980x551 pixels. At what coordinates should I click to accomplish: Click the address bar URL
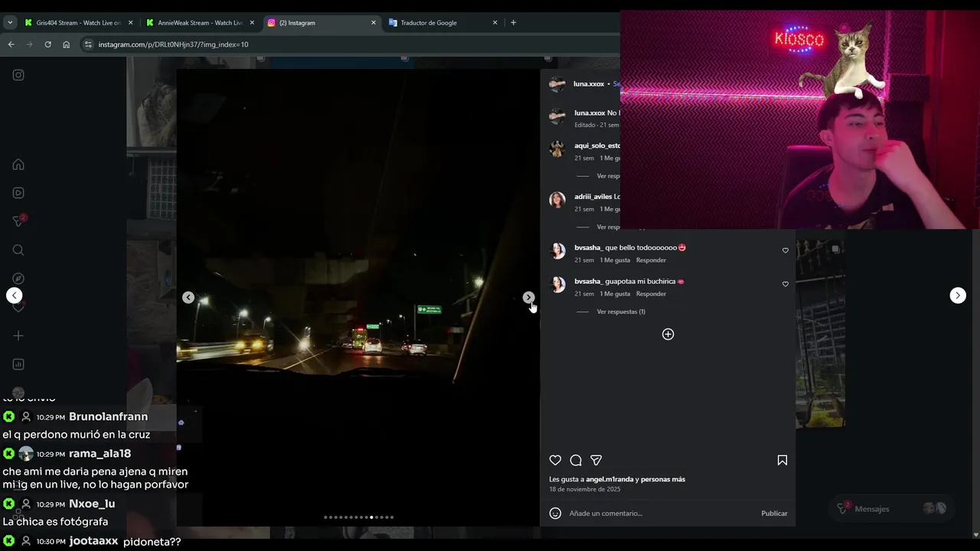(173, 44)
